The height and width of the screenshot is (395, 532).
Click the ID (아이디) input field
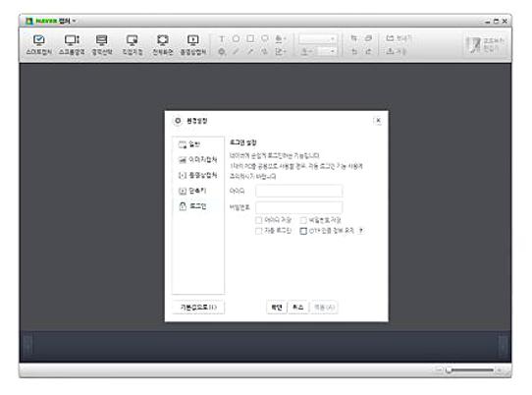pos(299,191)
